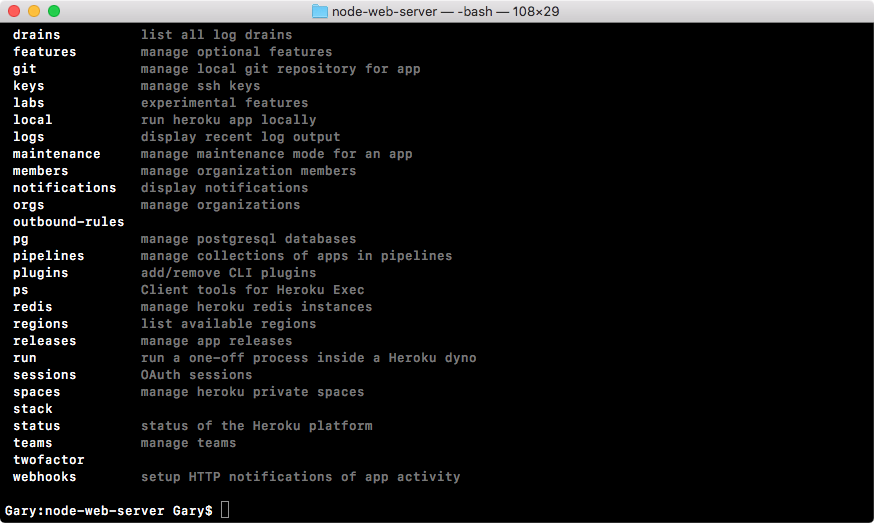Click the 'pipelines' command name
This screenshot has height=523, width=874.
coord(48,256)
